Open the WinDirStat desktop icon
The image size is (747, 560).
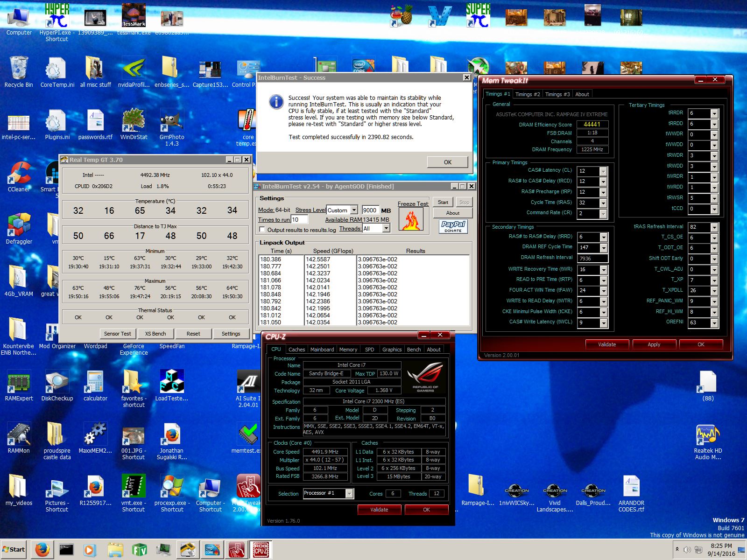pyautogui.click(x=134, y=124)
